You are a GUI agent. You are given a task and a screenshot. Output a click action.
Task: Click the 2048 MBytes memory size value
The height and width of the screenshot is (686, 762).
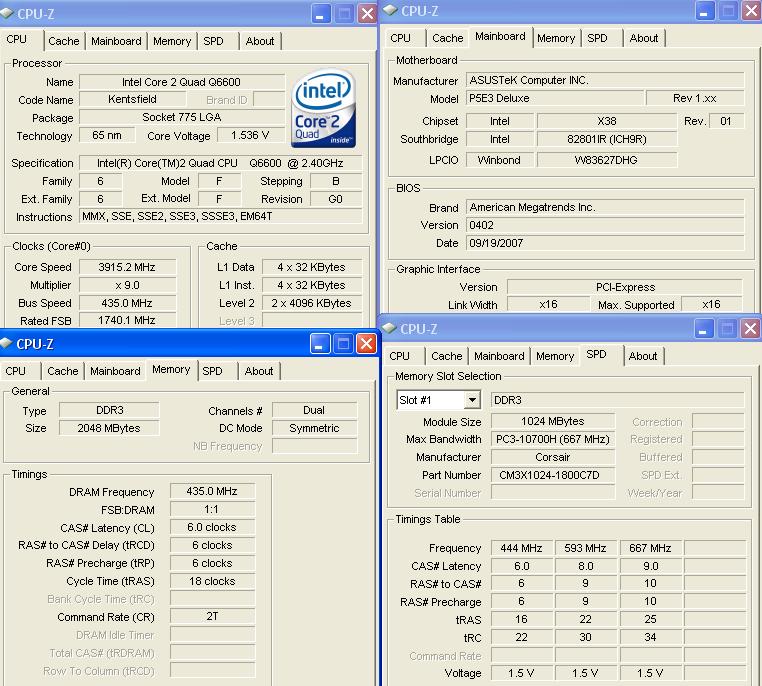click(109, 428)
